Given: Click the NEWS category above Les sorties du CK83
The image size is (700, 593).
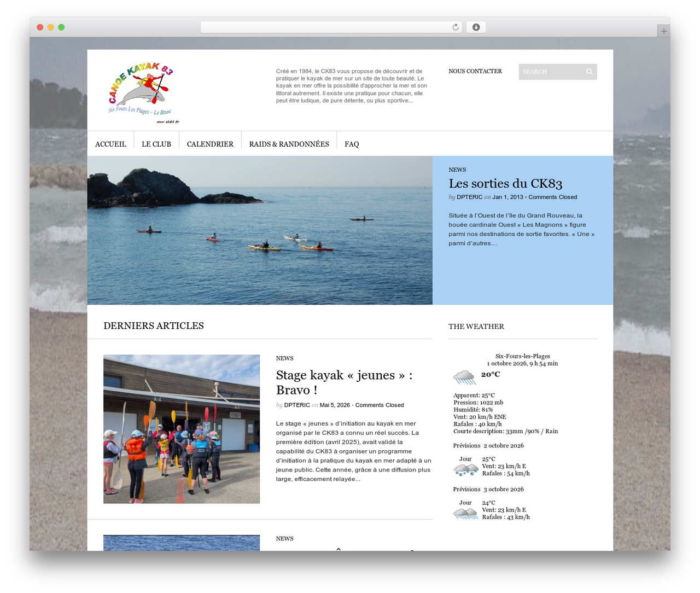Looking at the screenshot, I should [457, 170].
